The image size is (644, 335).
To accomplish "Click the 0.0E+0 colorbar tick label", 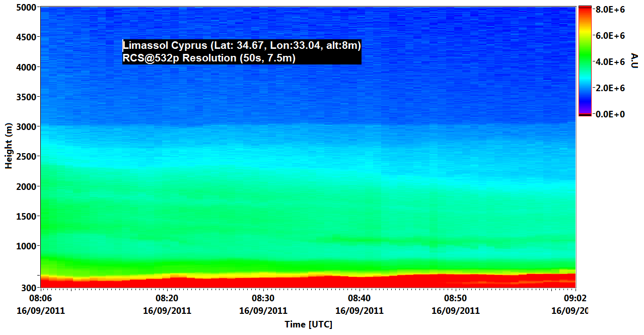I will (610, 114).
